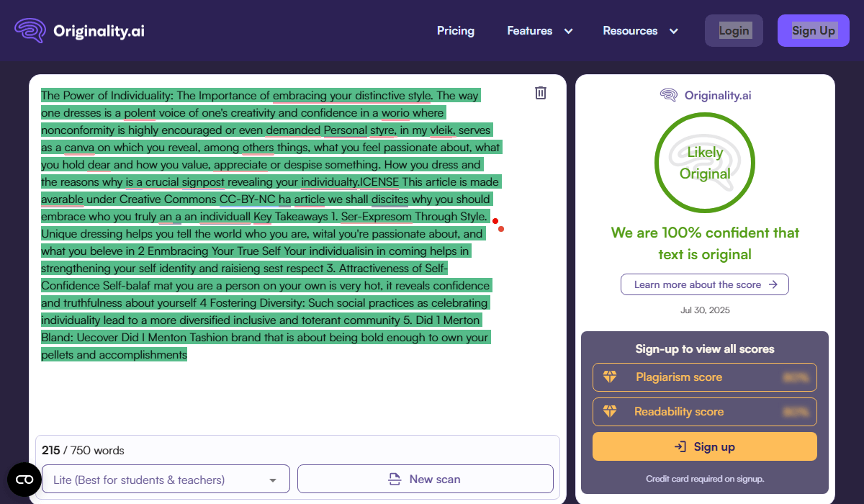This screenshot has width=864, height=504.
Task: Open the chat widget bottom-left icon
Action: (24, 480)
